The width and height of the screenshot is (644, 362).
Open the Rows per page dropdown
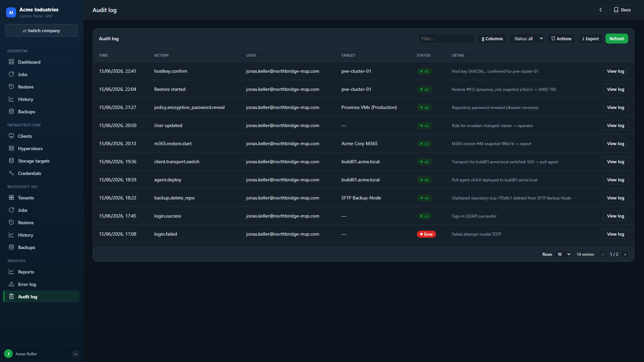pos(563,254)
